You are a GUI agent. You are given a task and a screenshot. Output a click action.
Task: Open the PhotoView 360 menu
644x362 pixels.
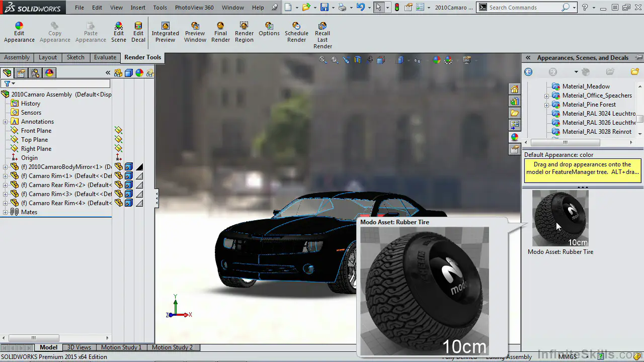194,8
